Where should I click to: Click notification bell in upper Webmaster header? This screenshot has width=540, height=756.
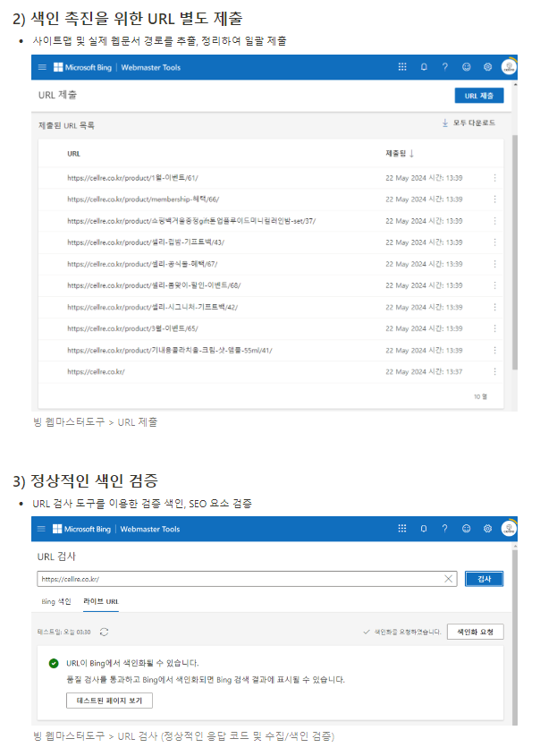pyautogui.click(x=424, y=67)
